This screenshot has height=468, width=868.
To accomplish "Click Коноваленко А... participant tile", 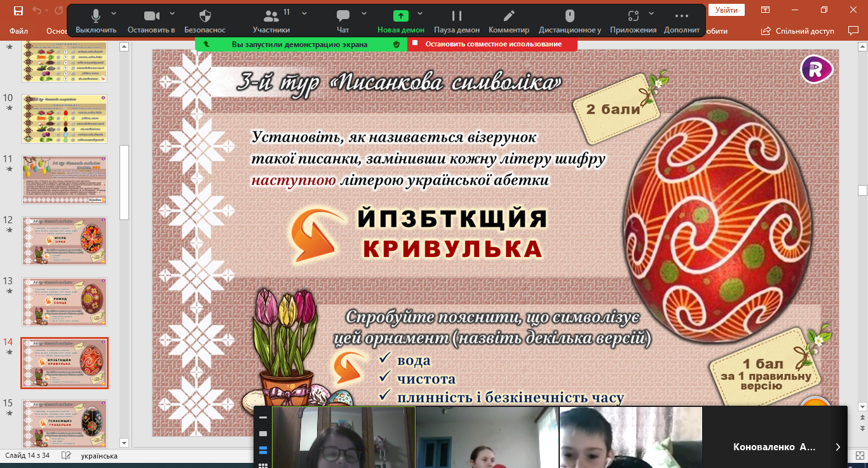I will click(x=775, y=438).
